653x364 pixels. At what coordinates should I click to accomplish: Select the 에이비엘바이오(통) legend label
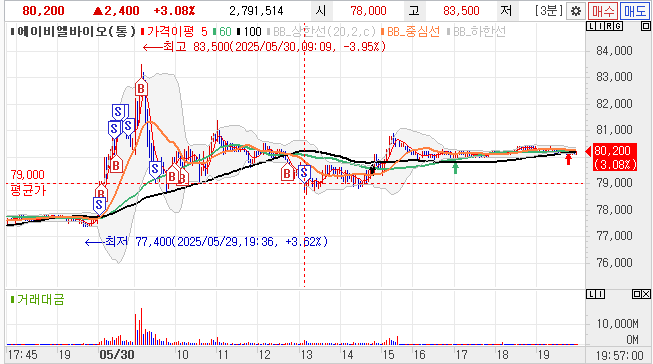74,32
